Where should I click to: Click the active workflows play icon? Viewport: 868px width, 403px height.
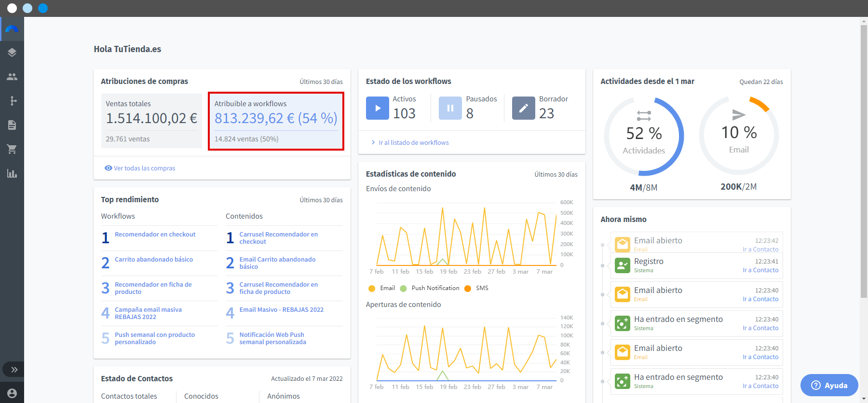[x=378, y=108]
